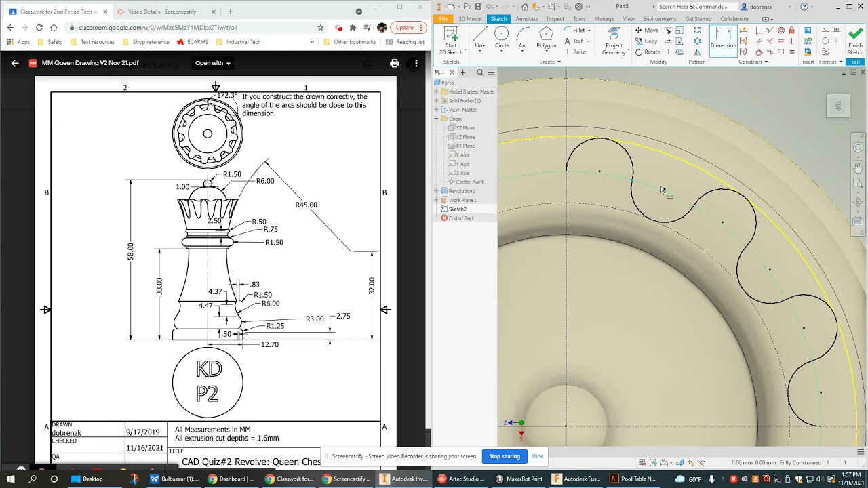Apply the Concentric constraint icon

coord(781,30)
